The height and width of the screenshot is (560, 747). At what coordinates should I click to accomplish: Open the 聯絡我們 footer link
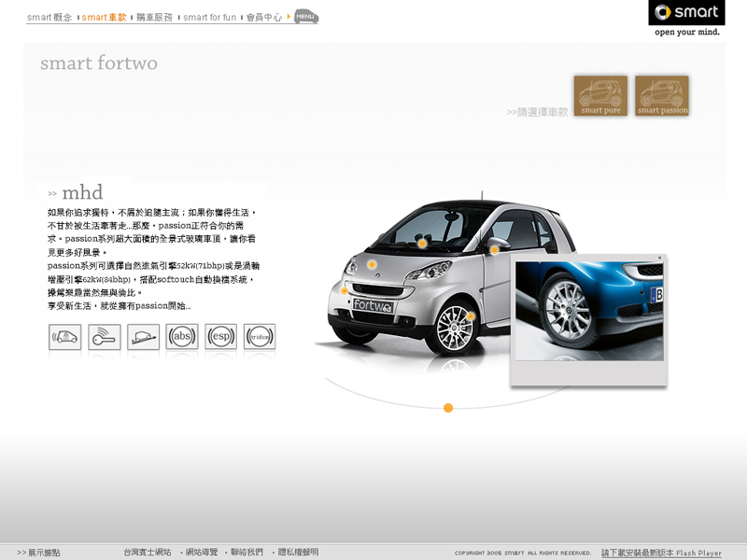point(247,552)
